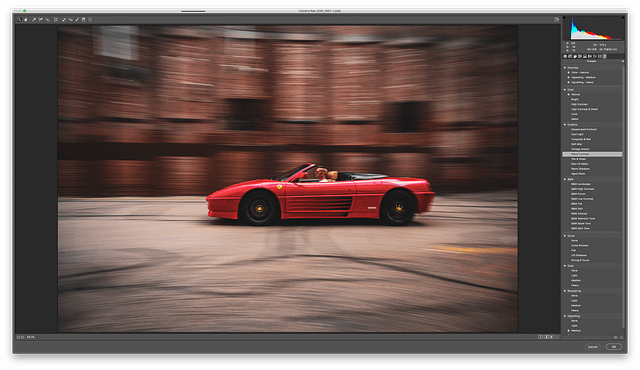640x370 pixels.
Task: Collapse the Color preset group
Action: pyautogui.click(x=565, y=89)
